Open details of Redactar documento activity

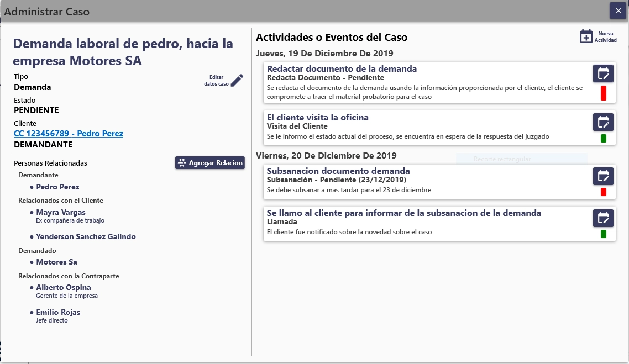[603, 73]
